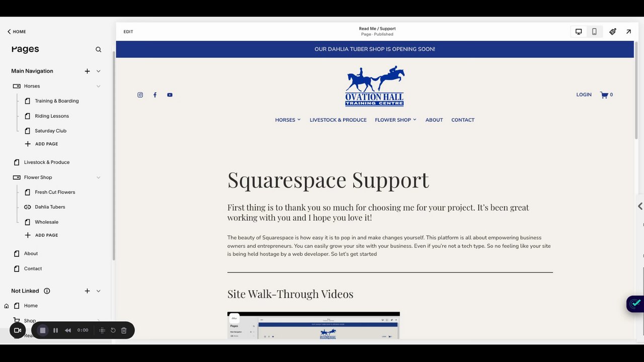Open the Facebook social icon
Image resolution: width=644 pixels, height=362 pixels.
point(155,95)
